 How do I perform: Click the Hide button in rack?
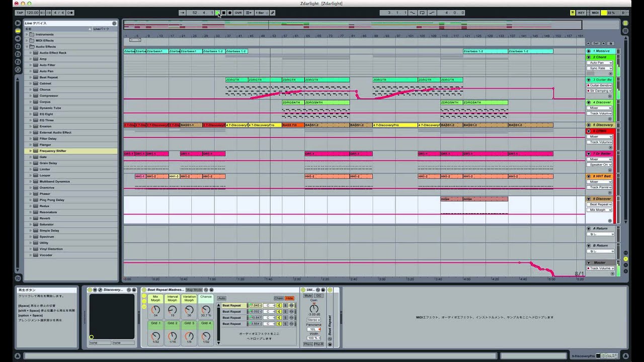[290, 298]
